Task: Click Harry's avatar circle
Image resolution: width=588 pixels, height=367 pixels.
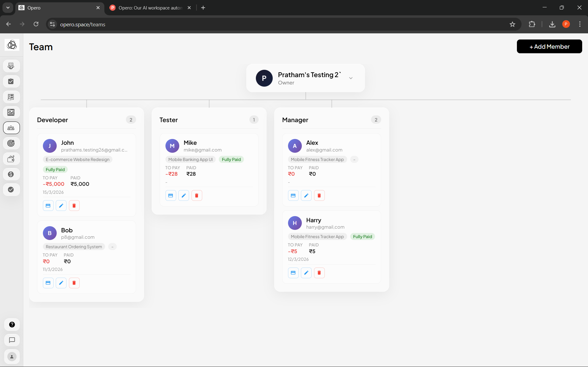Action: (x=295, y=223)
